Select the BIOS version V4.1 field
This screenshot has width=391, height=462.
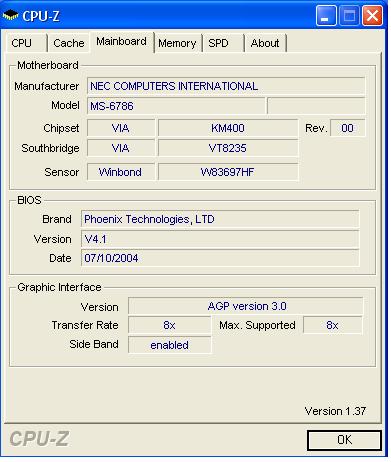click(x=220, y=239)
